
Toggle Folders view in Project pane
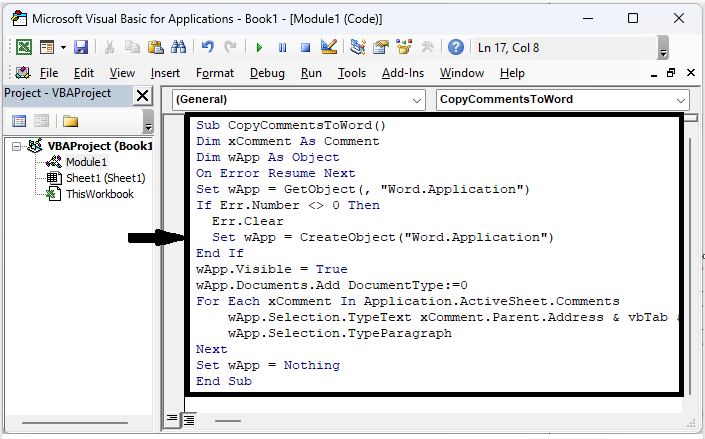pyautogui.click(x=70, y=121)
